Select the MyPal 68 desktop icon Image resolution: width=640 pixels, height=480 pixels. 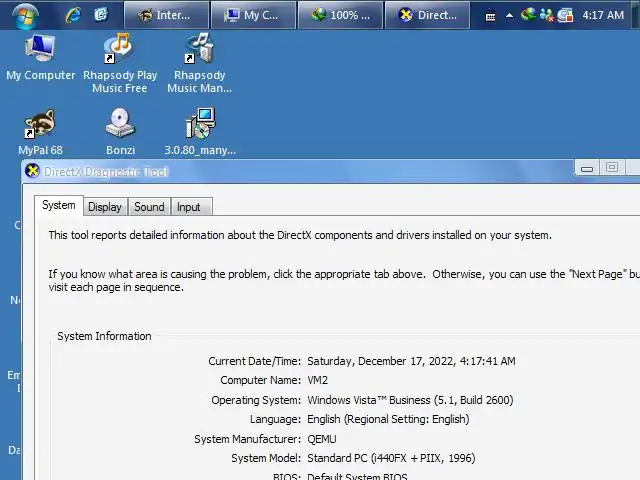point(40,132)
